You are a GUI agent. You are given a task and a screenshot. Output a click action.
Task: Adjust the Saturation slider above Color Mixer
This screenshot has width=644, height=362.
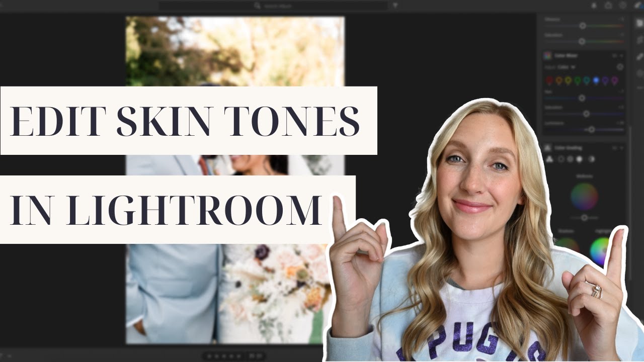(x=583, y=41)
